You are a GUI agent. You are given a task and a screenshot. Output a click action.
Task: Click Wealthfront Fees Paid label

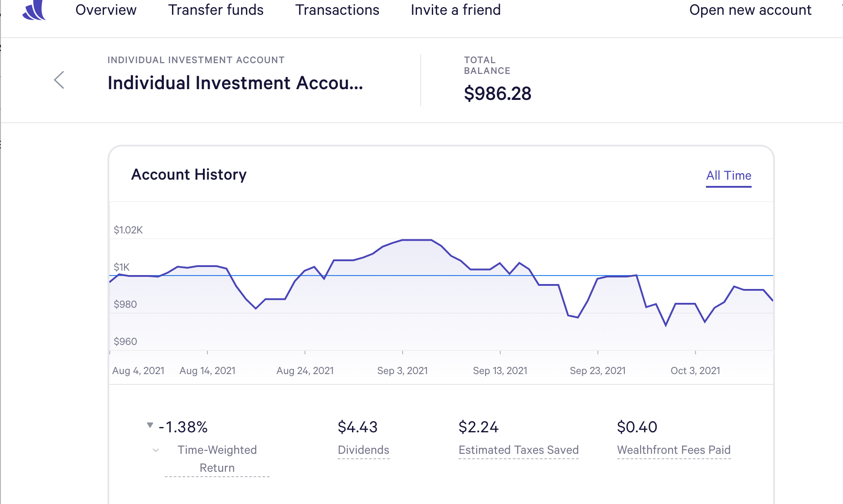(674, 450)
